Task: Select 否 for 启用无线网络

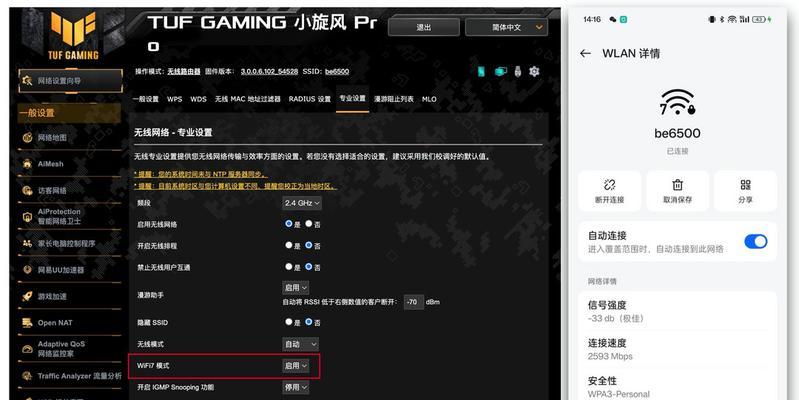Action: (309, 224)
